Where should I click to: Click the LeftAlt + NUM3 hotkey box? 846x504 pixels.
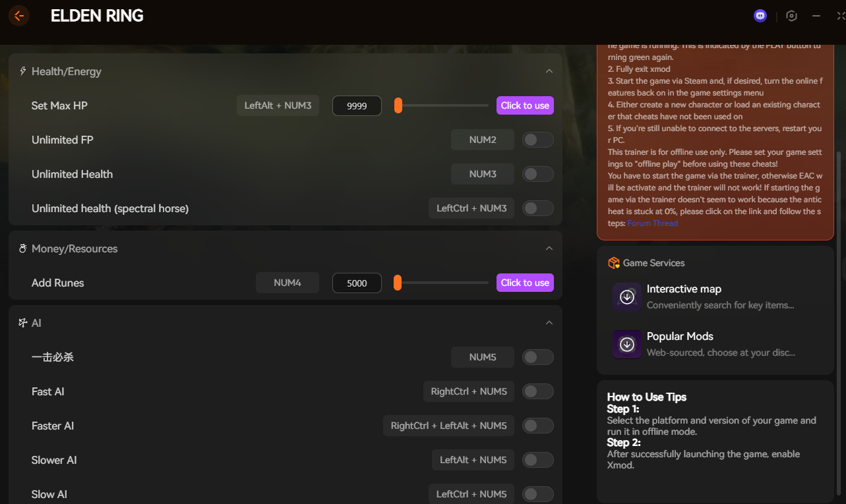tap(278, 105)
